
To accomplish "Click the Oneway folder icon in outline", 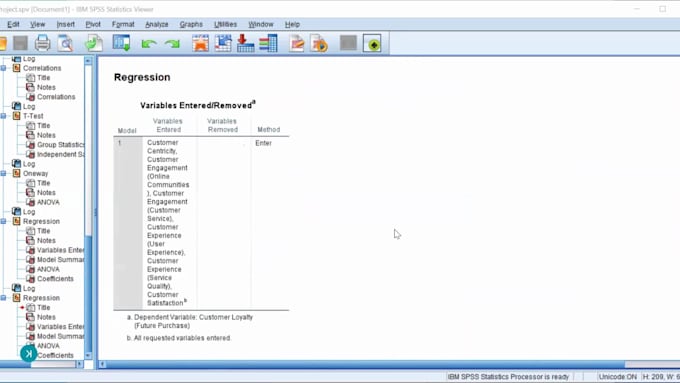I will pyautogui.click(x=16, y=173).
